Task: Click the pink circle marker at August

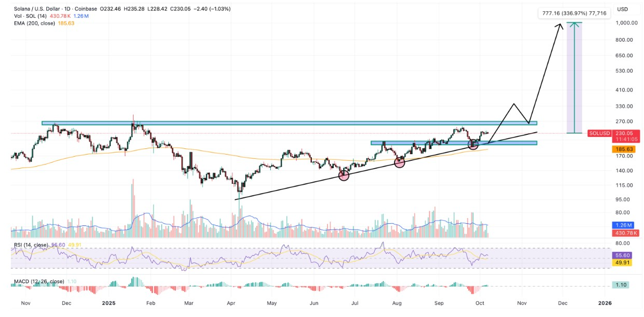Action: click(x=399, y=162)
